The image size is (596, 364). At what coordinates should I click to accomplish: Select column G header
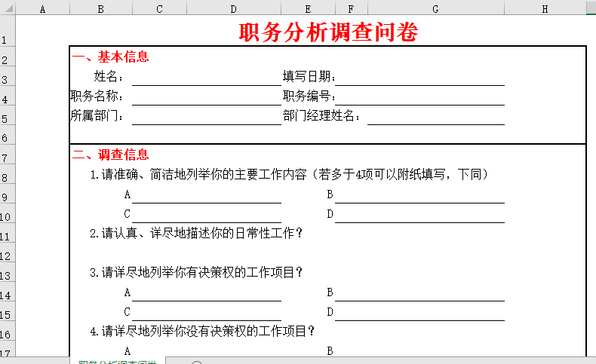tap(435, 8)
